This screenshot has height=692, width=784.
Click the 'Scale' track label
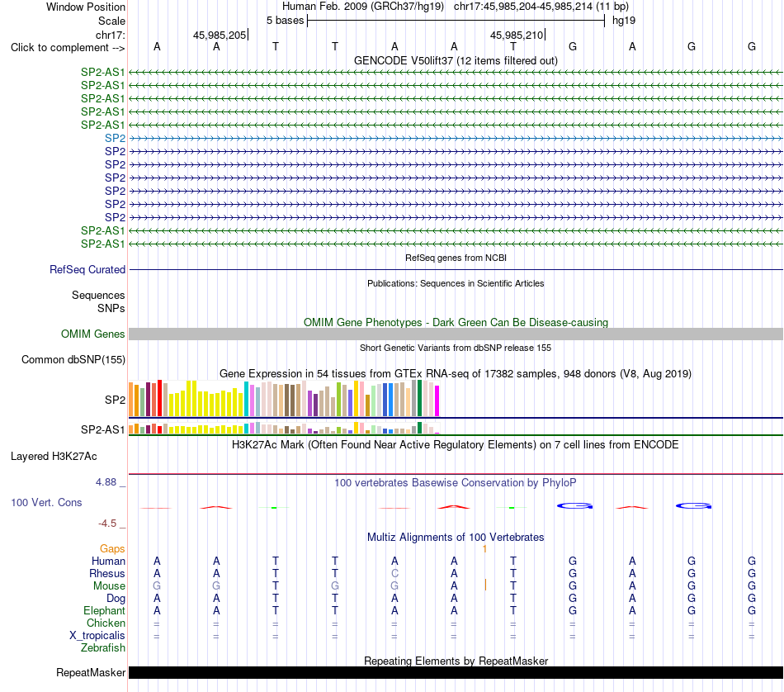coord(111,21)
